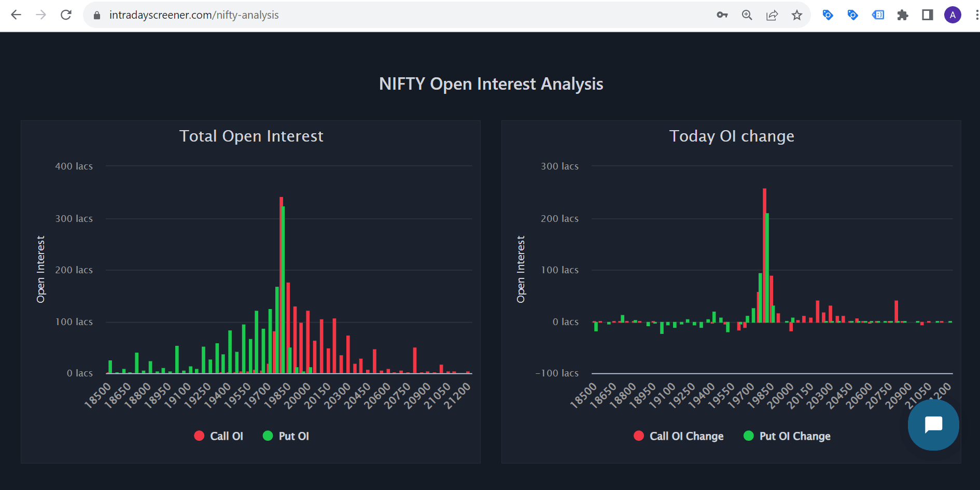
Task: View site information via the lock icon
Action: (x=96, y=16)
